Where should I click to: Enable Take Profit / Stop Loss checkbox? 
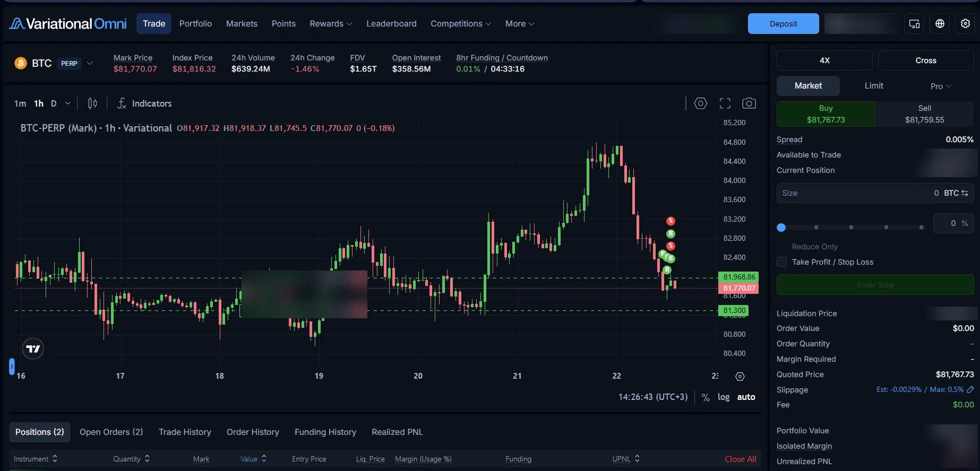pyautogui.click(x=781, y=262)
